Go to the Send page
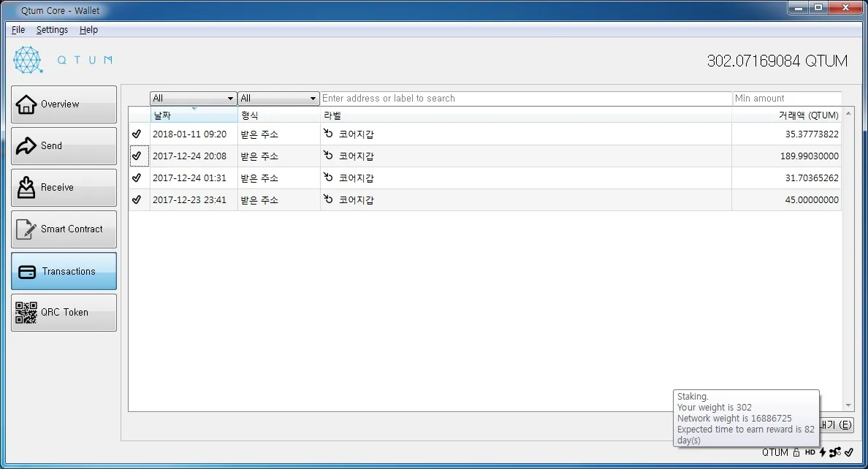Viewport: 868px width, 469px height. pos(64,145)
